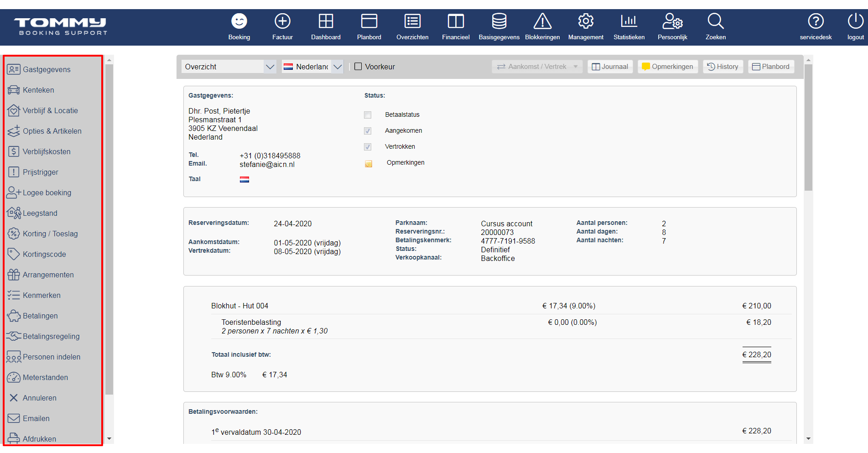Click the Arrangementen gift icon
Viewport: 868px width, 453px height.
[x=14, y=275]
